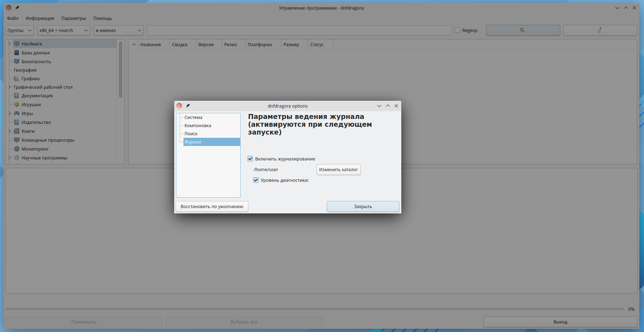The width and height of the screenshot is (644, 332).
Task: Open the Помощь menu
Action: (103, 18)
